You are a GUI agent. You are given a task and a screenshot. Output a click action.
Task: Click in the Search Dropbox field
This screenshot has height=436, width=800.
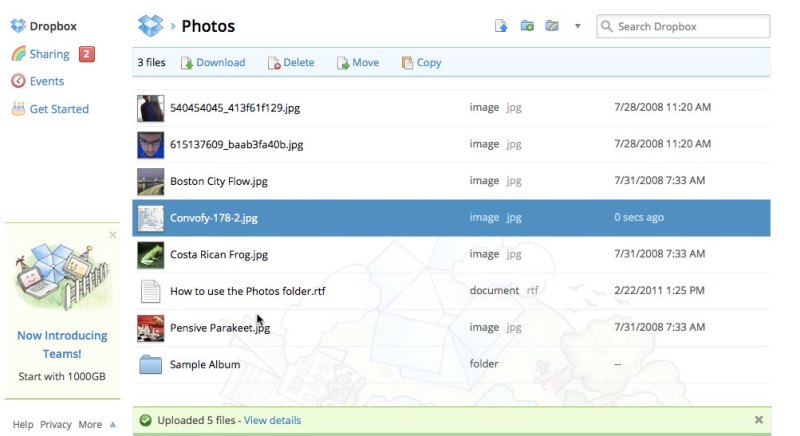click(x=692, y=26)
